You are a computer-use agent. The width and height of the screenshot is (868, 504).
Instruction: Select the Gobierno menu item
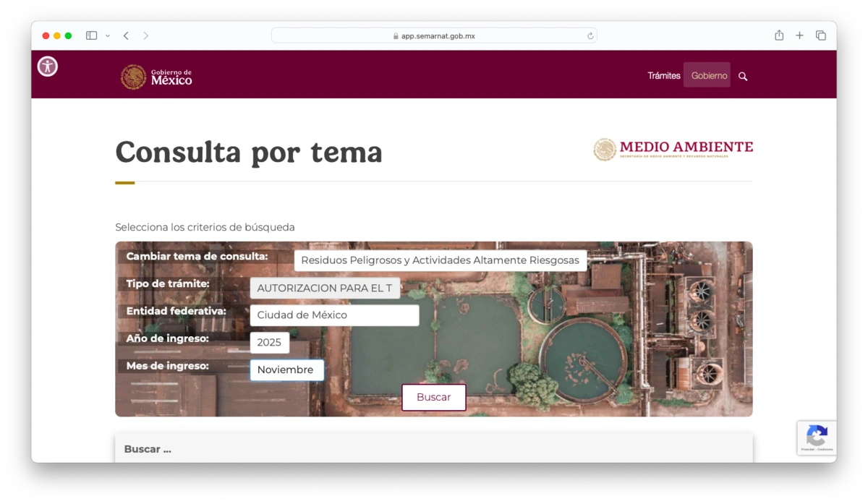[x=707, y=75]
